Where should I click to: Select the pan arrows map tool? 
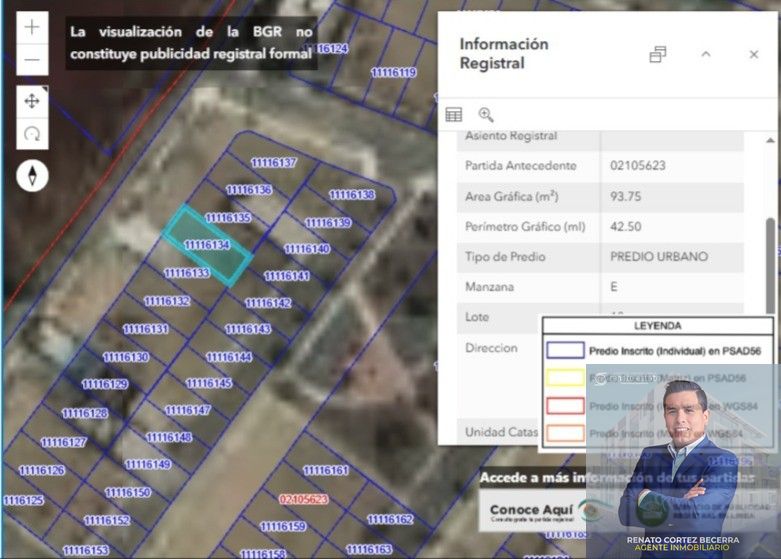(32, 101)
